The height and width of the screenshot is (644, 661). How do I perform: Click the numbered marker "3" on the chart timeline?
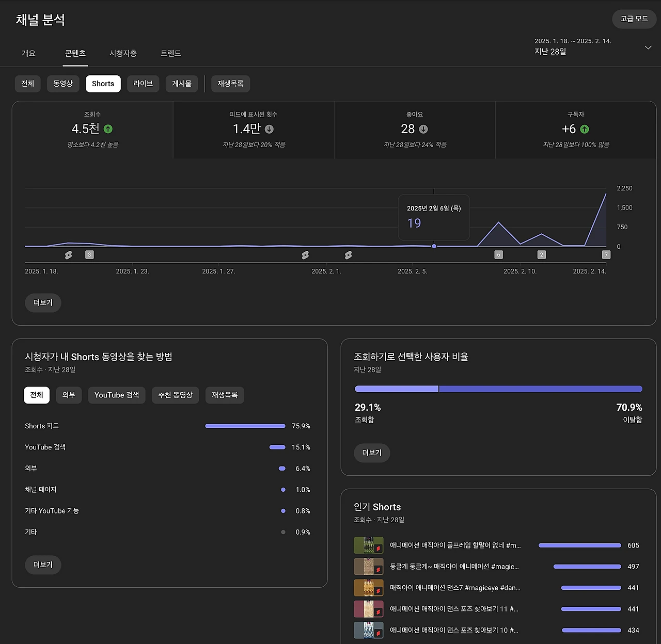tap(89, 254)
